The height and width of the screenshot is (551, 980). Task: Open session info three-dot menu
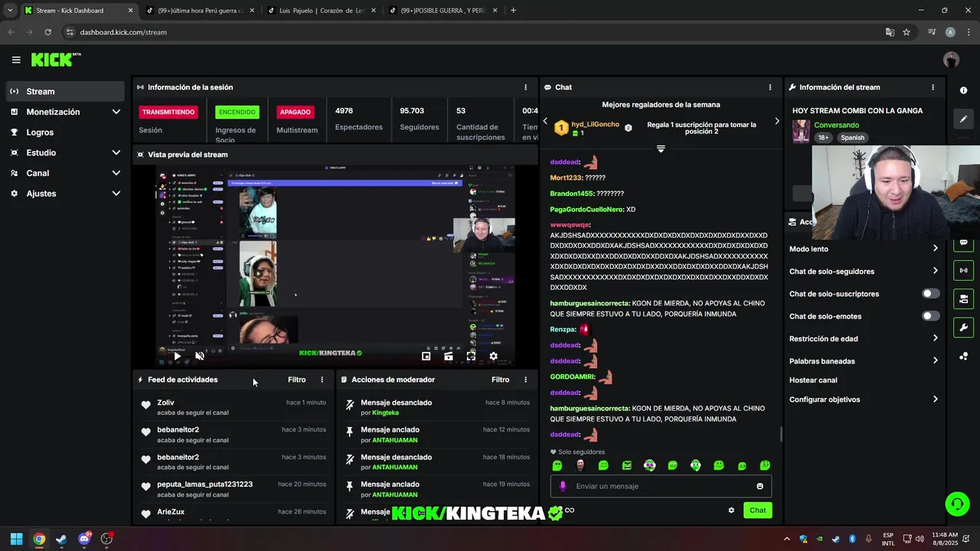pyautogui.click(x=525, y=87)
